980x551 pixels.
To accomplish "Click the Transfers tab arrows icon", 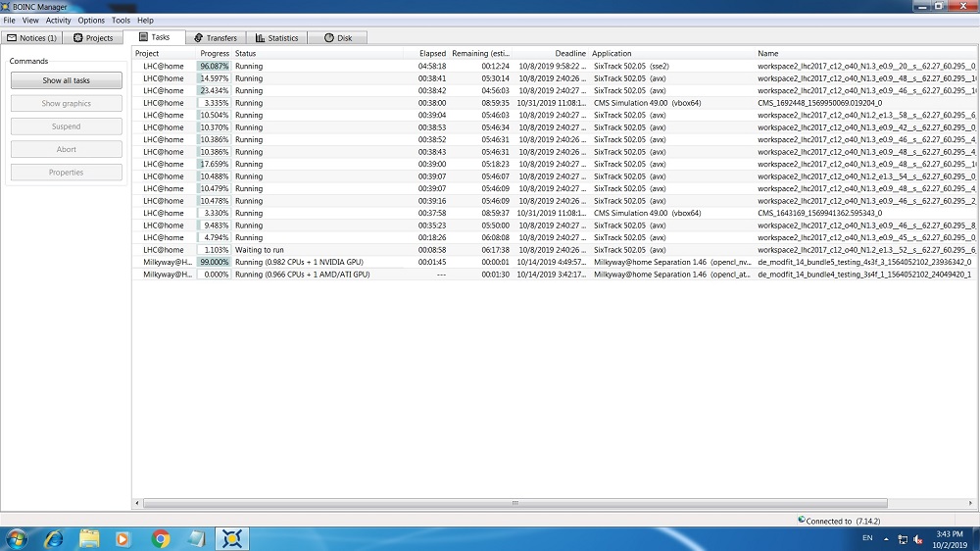I will pyautogui.click(x=198, y=38).
